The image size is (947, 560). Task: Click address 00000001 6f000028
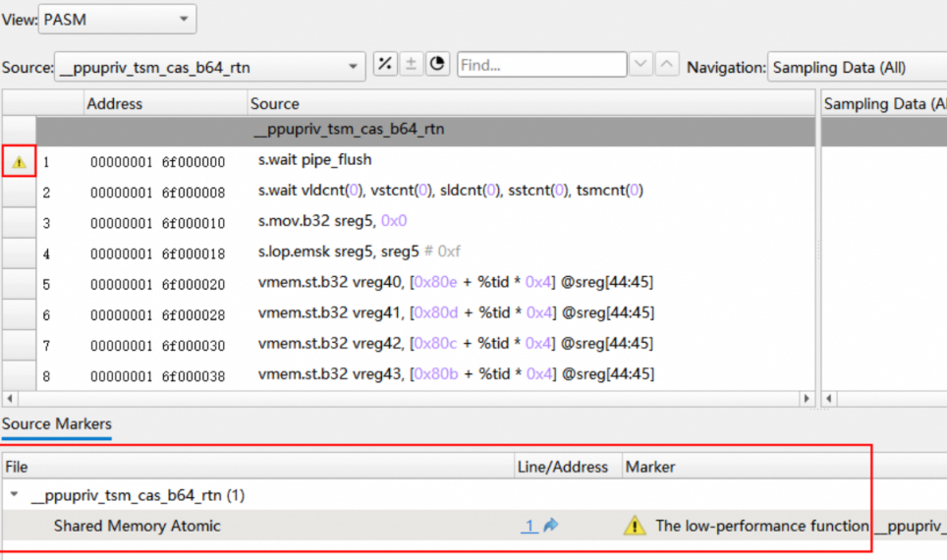157,315
